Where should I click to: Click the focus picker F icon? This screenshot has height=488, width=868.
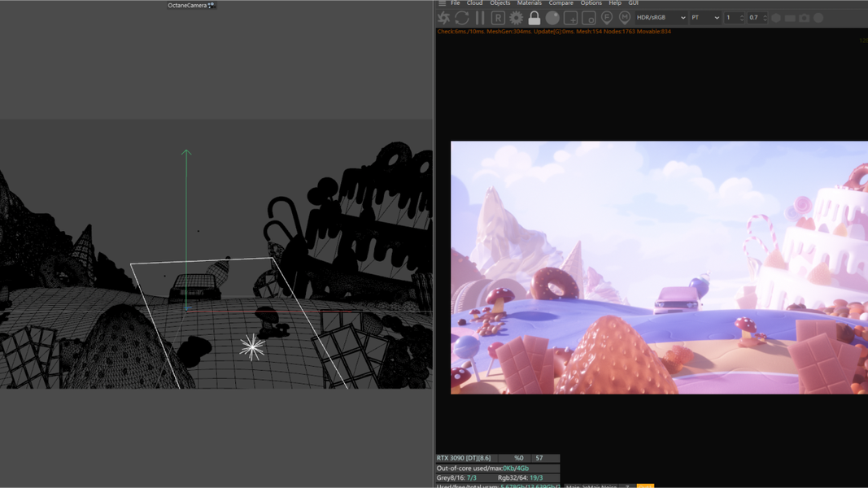607,18
